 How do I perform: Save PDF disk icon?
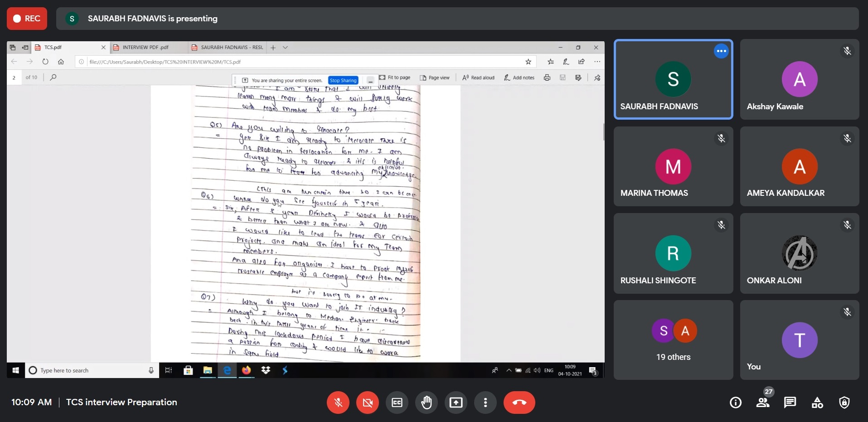coord(563,78)
